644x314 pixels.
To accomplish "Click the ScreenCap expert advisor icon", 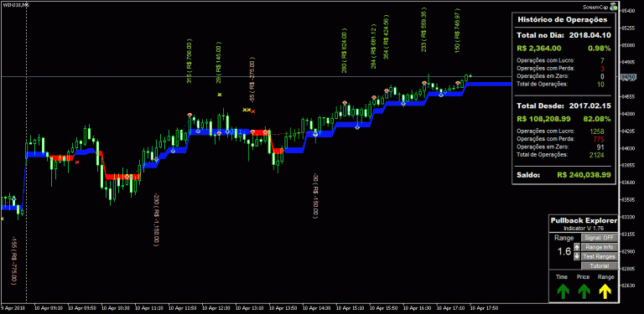I will 614,7.
